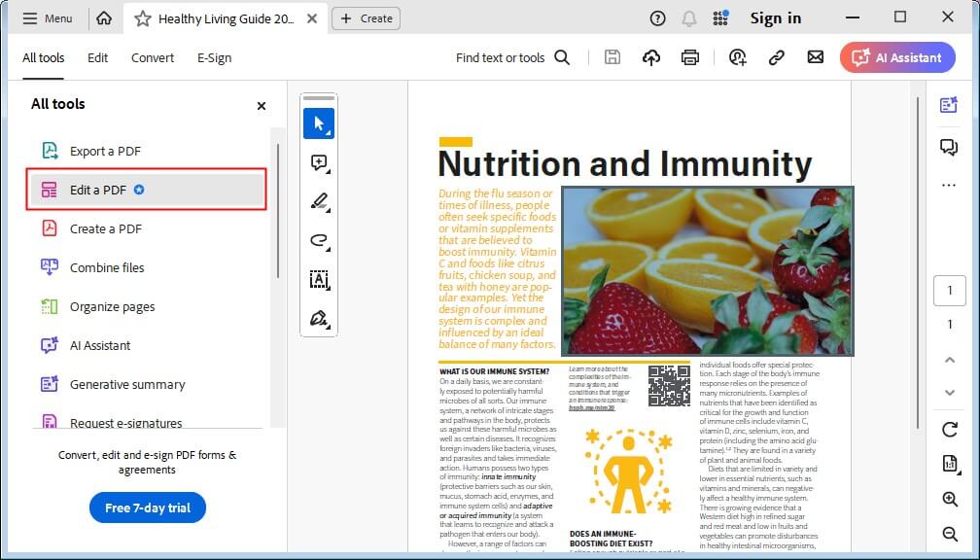This screenshot has height=560, width=980.
Task: Open the hamburger Menu
Action: click(x=47, y=17)
